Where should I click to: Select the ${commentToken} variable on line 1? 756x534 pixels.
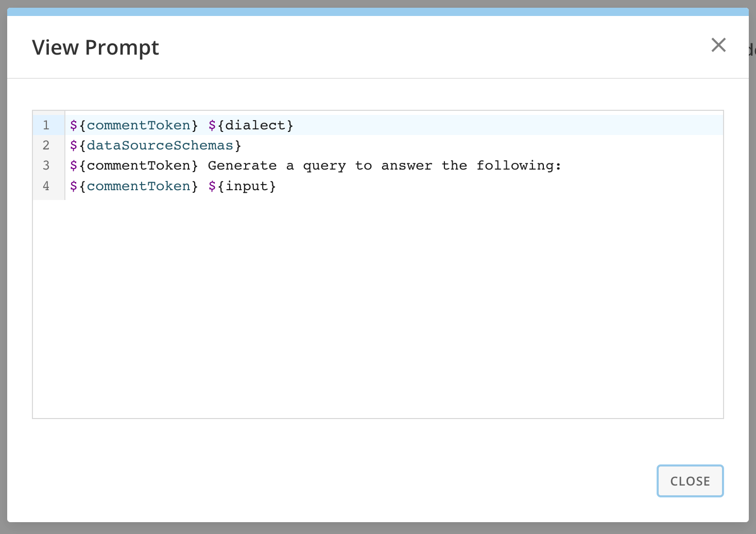[133, 125]
